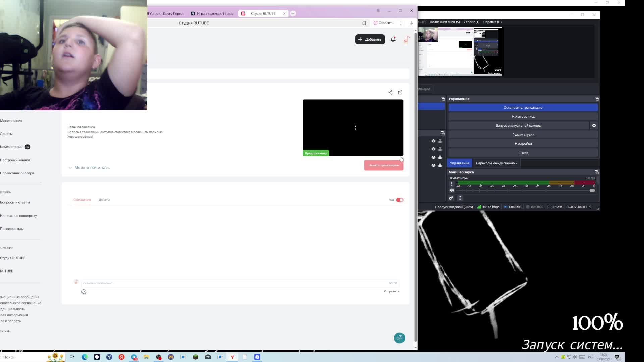The height and width of the screenshot is (362, 644).
Task: Unlock the last source via lock icon
Action: pos(440,165)
